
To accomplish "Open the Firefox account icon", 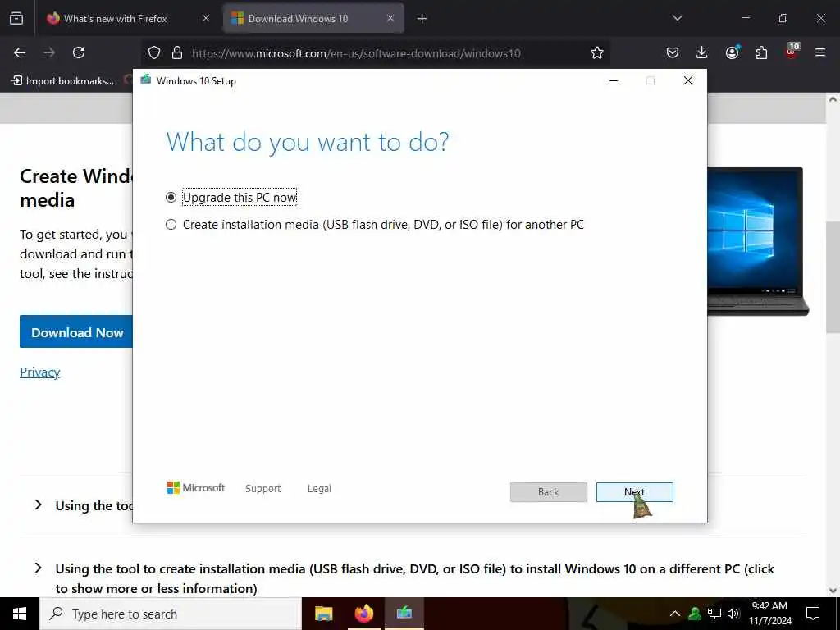I will (x=732, y=52).
